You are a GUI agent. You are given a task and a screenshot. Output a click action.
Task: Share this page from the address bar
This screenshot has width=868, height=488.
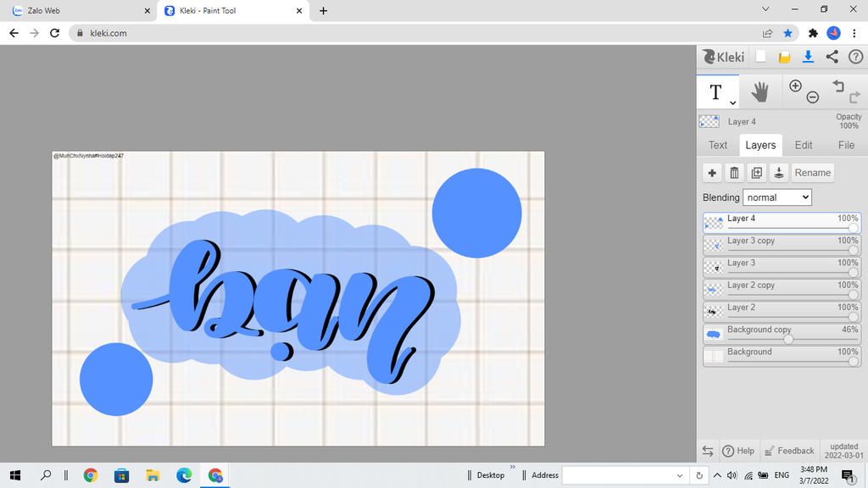(767, 33)
